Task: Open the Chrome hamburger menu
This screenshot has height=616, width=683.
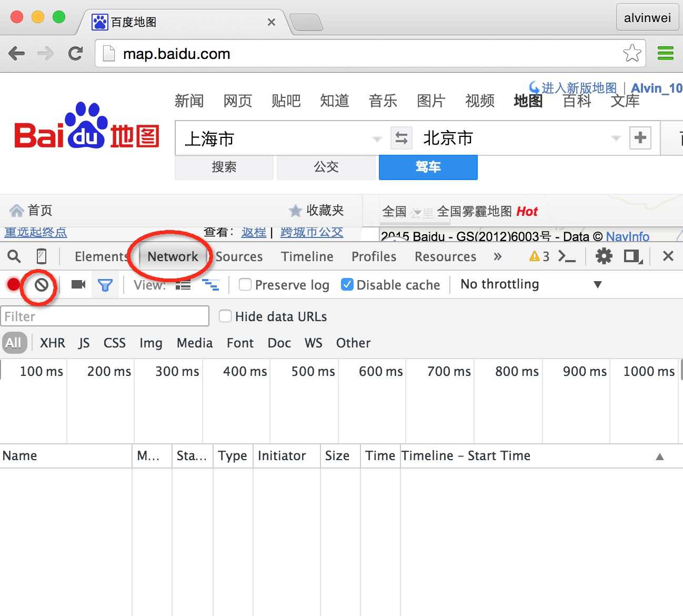Action: (666, 53)
